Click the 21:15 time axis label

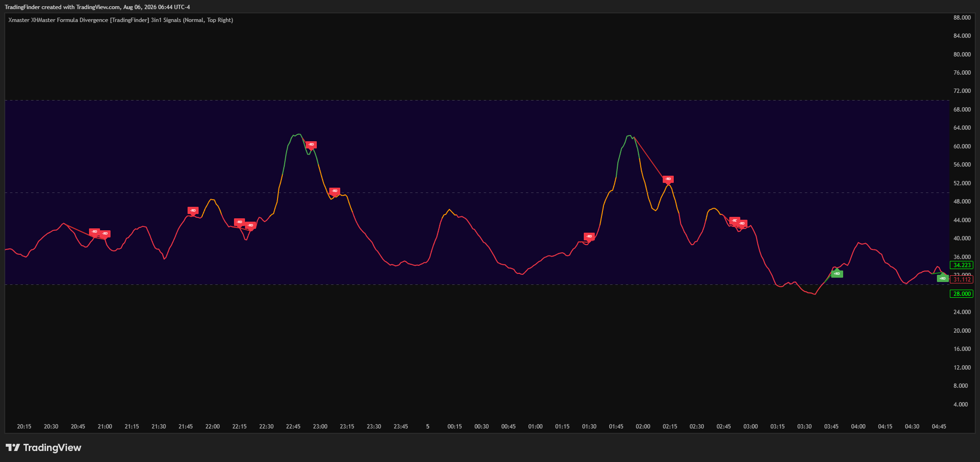point(132,427)
